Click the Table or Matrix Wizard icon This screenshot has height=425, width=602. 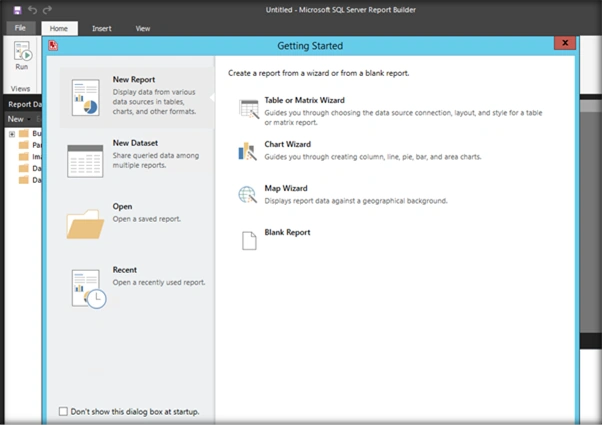(x=249, y=109)
